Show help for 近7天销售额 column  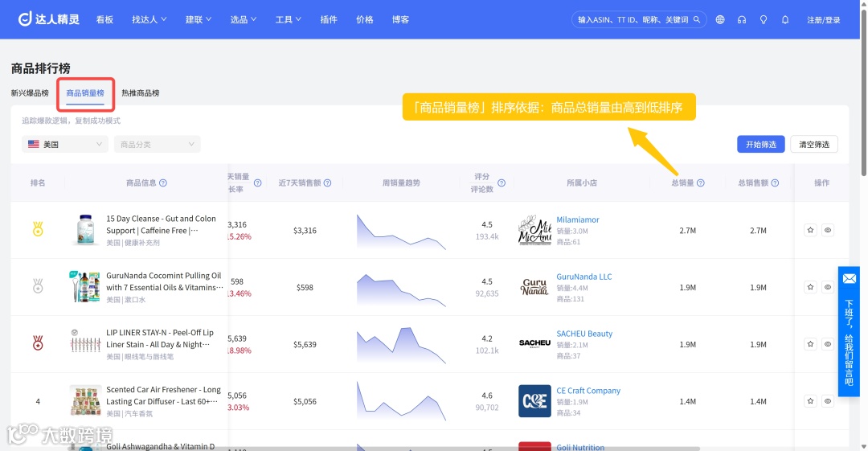[328, 182]
